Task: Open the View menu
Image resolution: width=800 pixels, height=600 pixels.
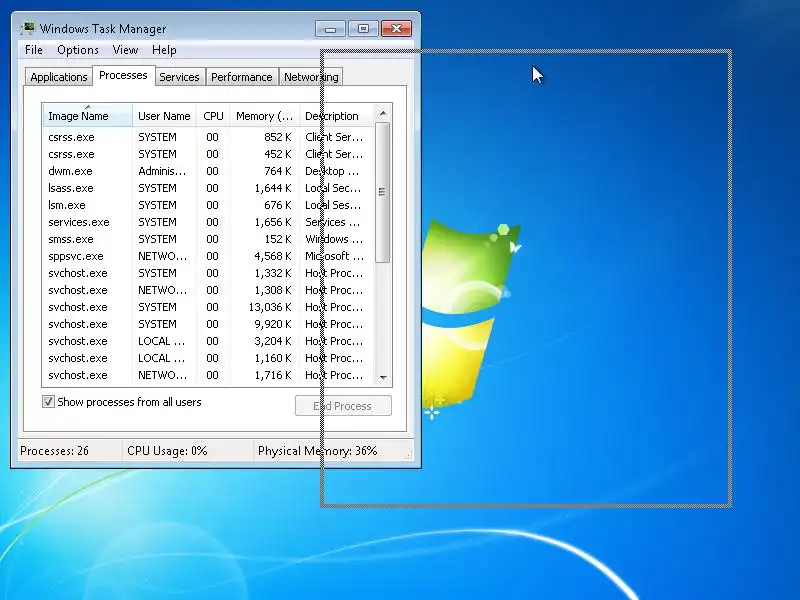Action: pos(125,50)
